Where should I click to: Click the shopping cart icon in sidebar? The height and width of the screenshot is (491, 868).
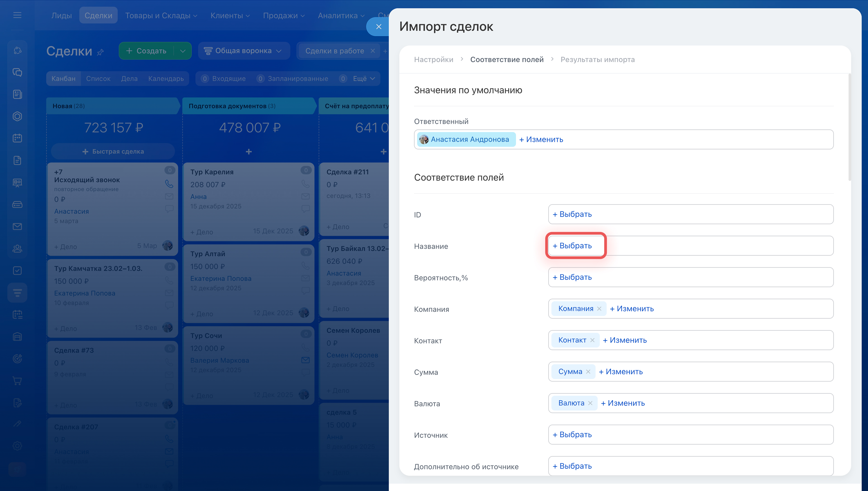click(17, 381)
